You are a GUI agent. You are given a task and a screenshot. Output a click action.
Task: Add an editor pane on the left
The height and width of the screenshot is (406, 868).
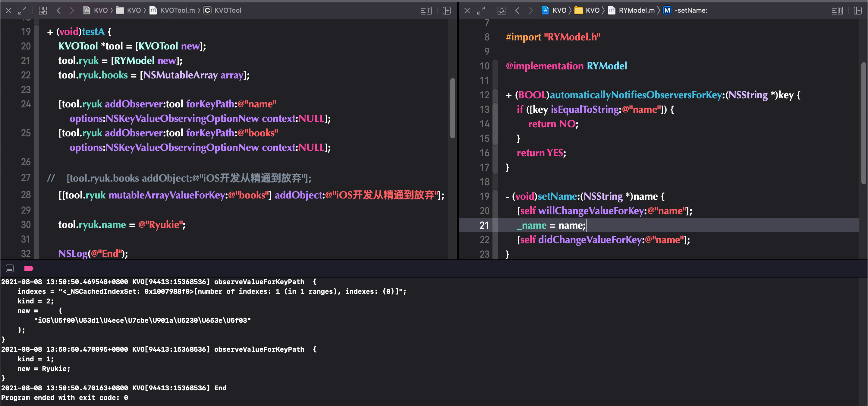click(x=446, y=11)
